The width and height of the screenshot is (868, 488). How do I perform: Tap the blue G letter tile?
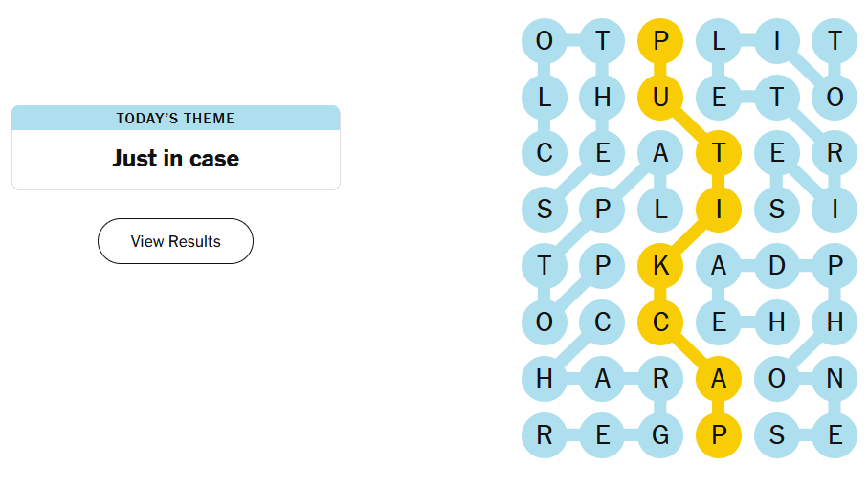tap(660, 435)
